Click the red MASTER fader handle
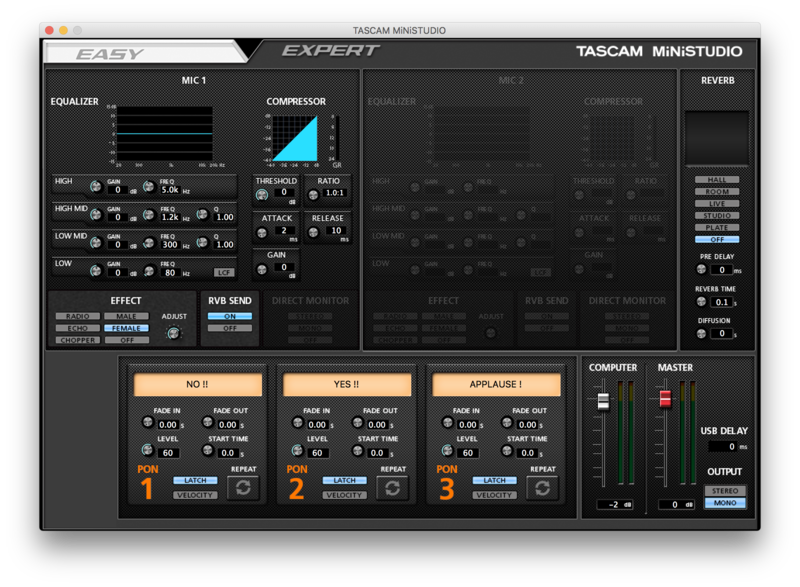Viewport: 800px width, 587px height. tap(665, 400)
